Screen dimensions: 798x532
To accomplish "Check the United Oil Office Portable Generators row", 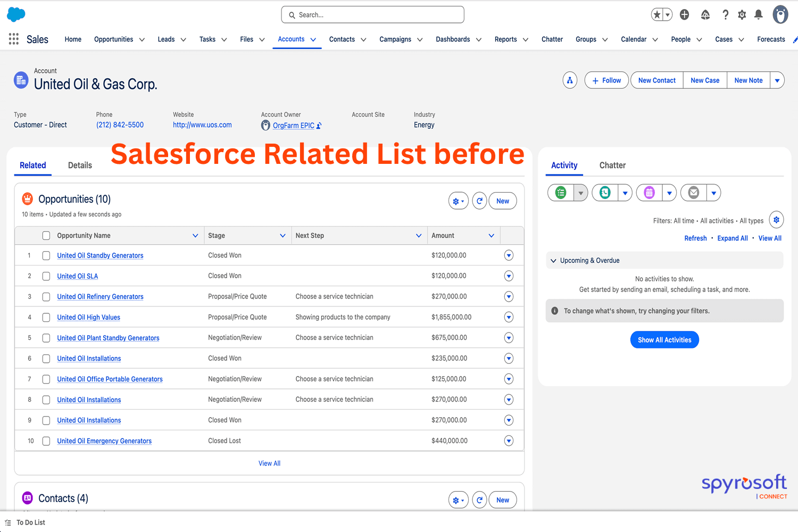I will (x=46, y=379).
